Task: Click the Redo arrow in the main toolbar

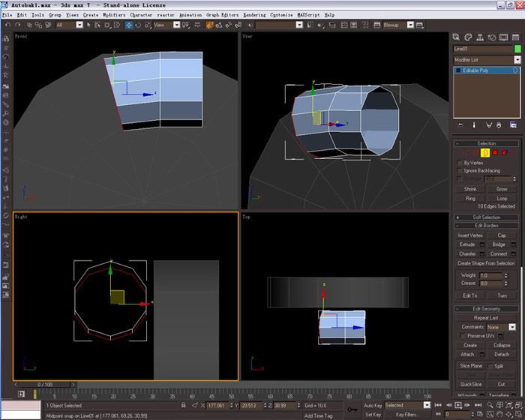Action: click(18, 25)
